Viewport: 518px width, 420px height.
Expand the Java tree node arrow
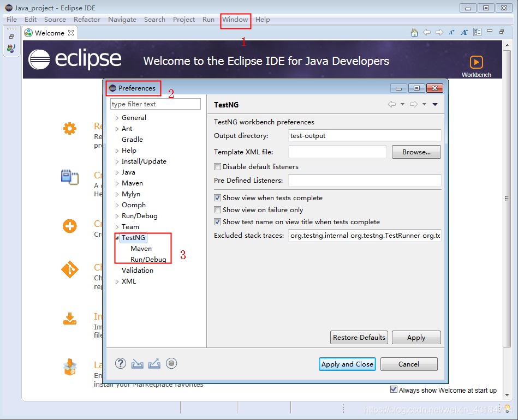[117, 172]
